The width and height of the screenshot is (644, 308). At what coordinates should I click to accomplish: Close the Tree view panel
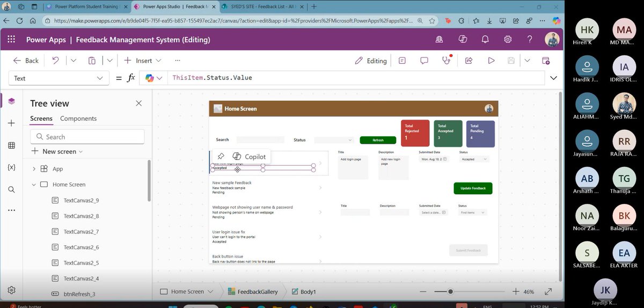pyautogui.click(x=138, y=103)
